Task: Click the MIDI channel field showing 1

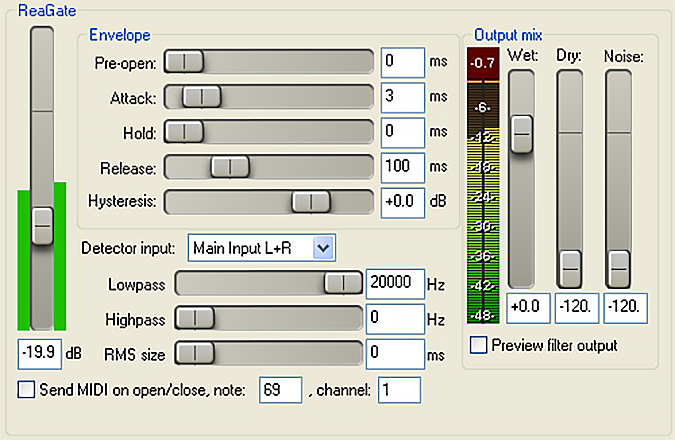Action: pyautogui.click(x=399, y=390)
